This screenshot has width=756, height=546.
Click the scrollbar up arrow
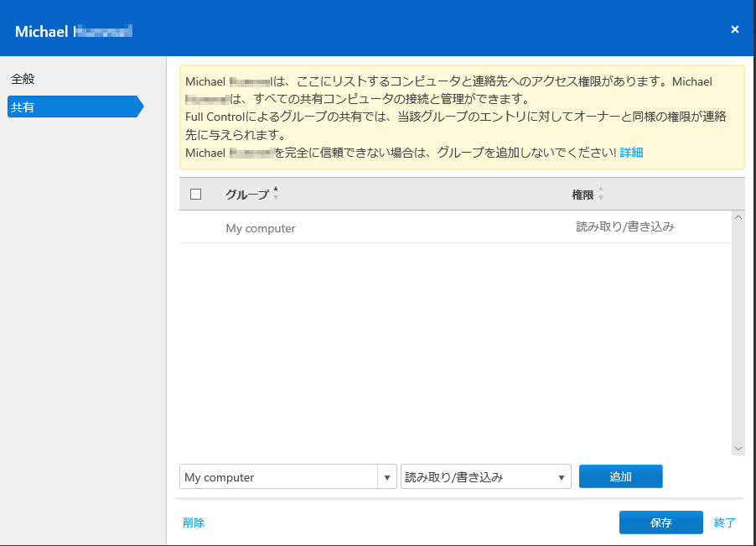[x=738, y=216]
